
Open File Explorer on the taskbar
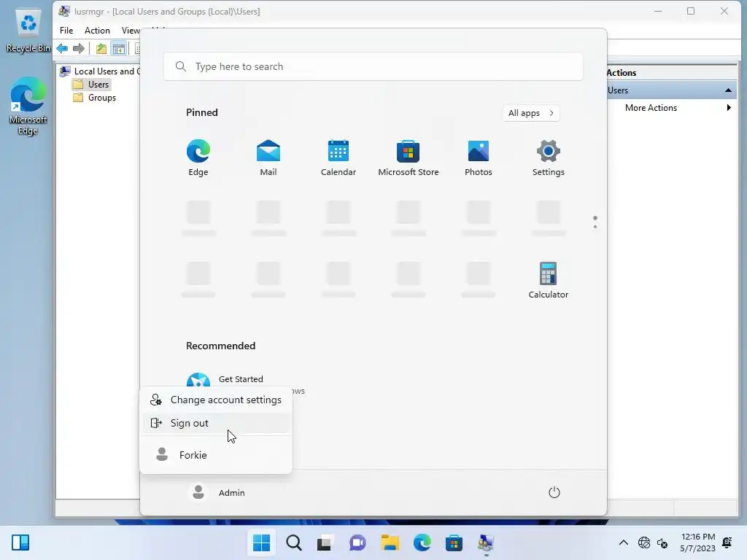click(390, 542)
